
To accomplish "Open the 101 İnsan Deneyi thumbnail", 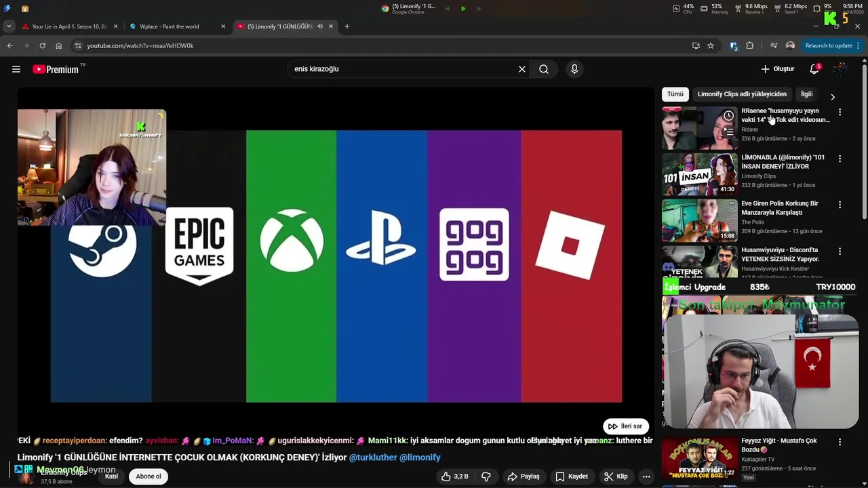I will click(700, 174).
